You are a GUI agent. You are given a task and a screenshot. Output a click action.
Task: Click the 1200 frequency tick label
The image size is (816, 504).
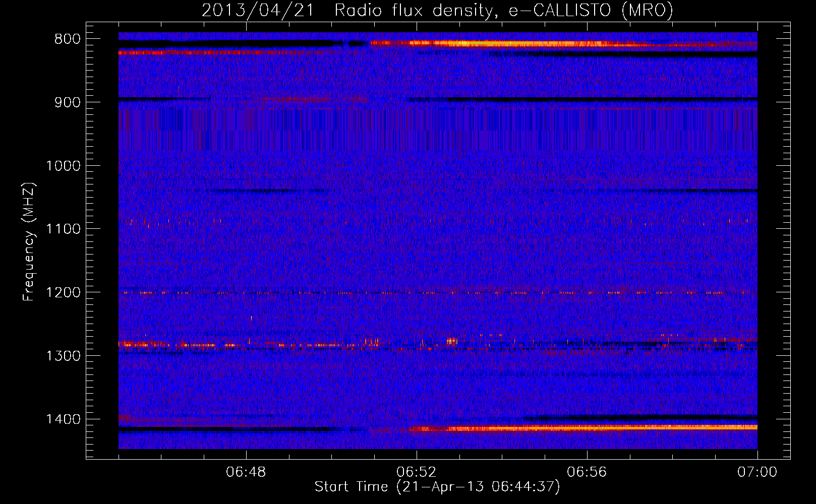pos(64,293)
